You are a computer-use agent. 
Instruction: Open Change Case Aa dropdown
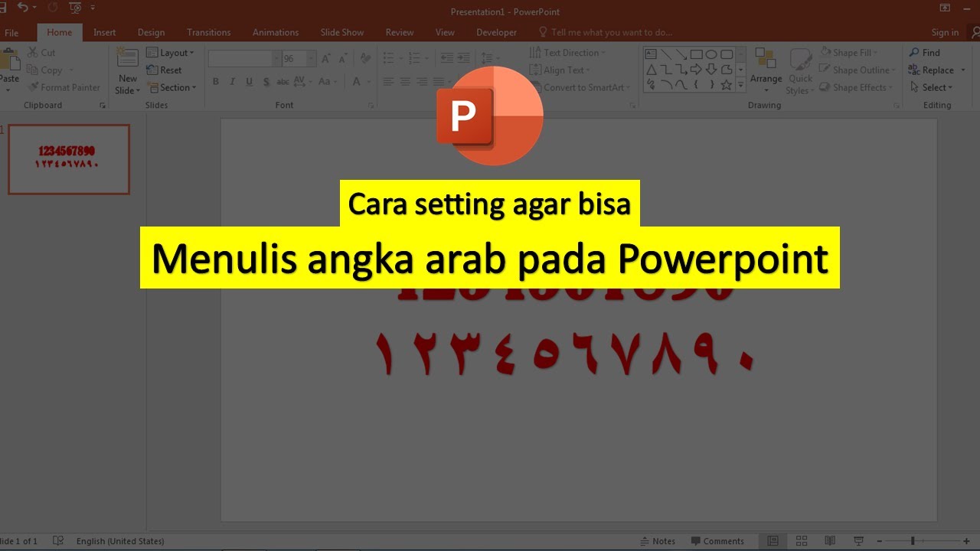[327, 82]
